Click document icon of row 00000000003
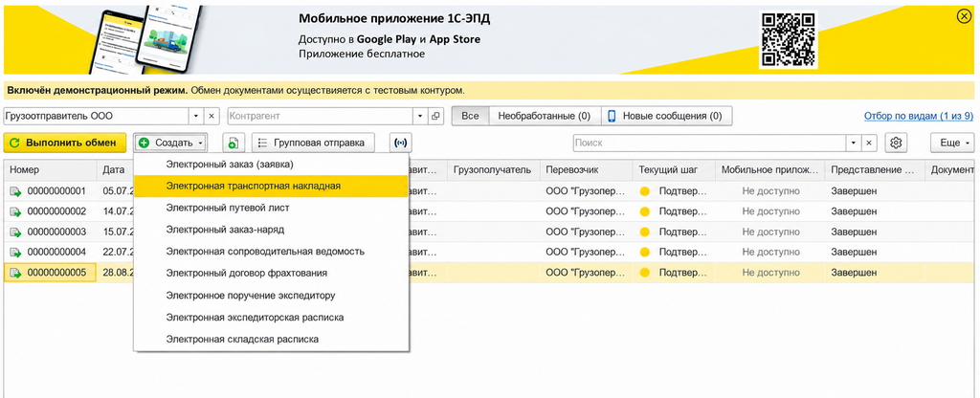This screenshot has height=398, width=980. pyautogui.click(x=15, y=232)
